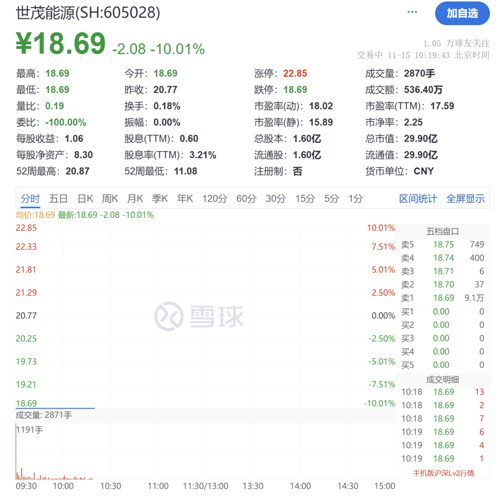Click stock title 世茂能源(SH:605028)
Image resolution: width=500 pixels, height=496 pixels.
88,13
